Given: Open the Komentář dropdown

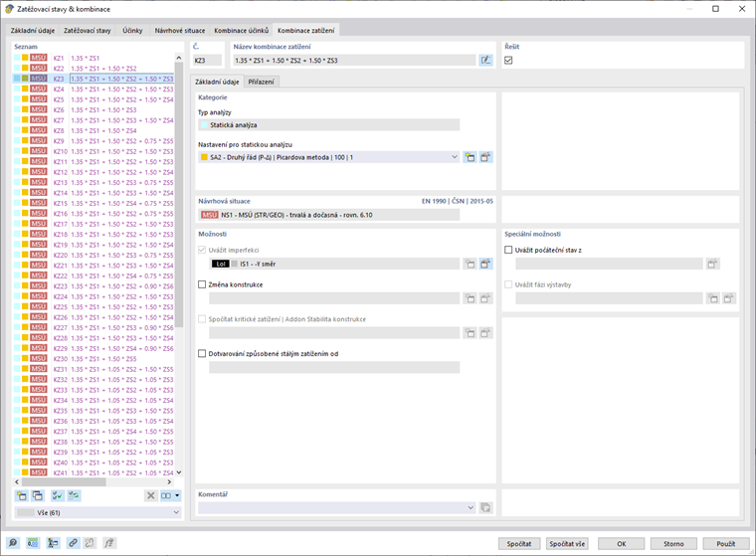Looking at the screenshot, I should 471,508.
